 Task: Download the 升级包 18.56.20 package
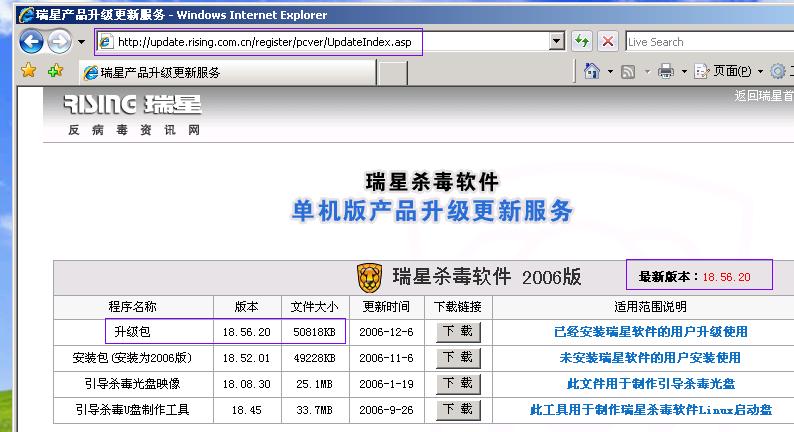pos(458,332)
